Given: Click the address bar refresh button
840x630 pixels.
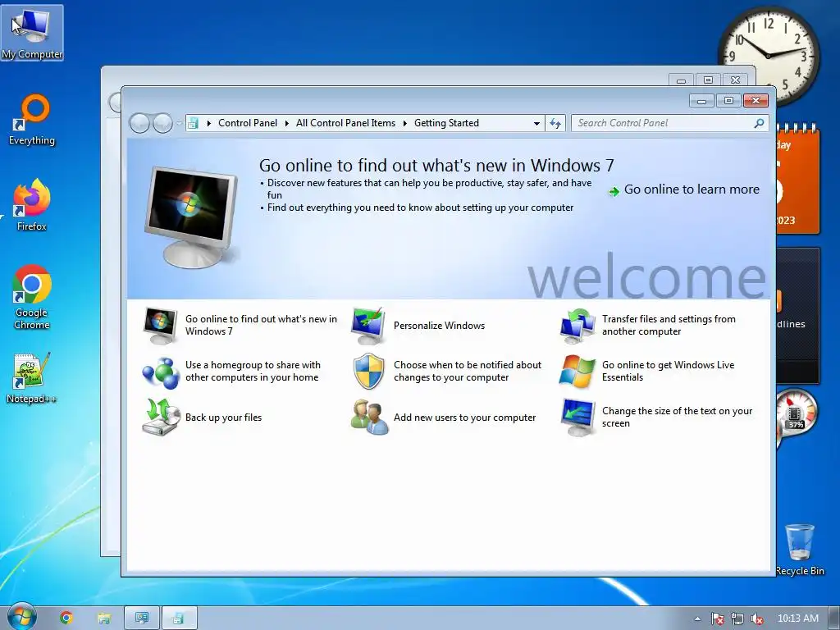Looking at the screenshot, I should (x=555, y=123).
